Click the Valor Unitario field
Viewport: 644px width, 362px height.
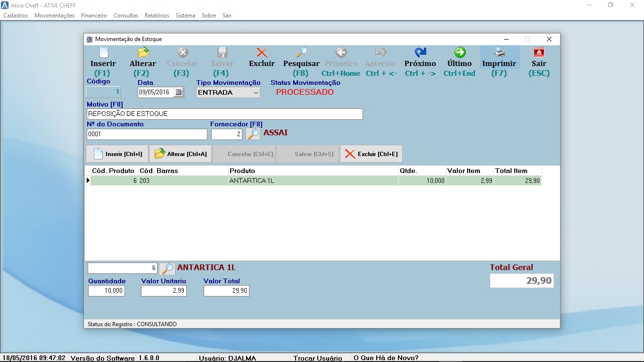pyautogui.click(x=164, y=291)
